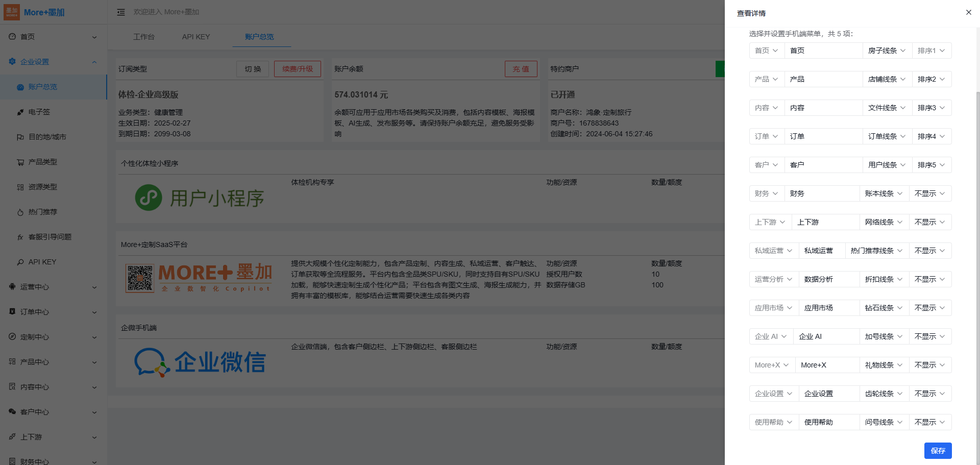The image size is (980, 465).
Task: Open the 房子线条 icon dropdown for 首页
Action: [x=887, y=51]
